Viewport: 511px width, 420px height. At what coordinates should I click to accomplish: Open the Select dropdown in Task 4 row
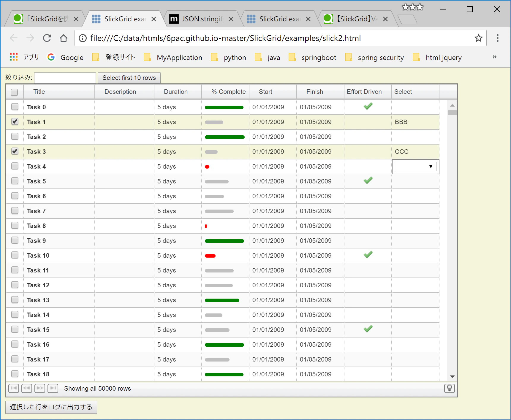[415, 167]
